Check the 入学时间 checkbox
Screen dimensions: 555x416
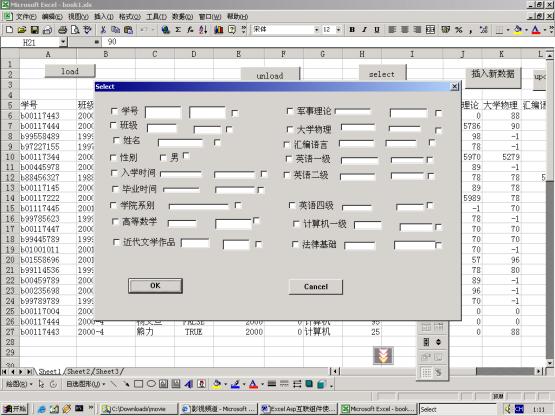(x=114, y=173)
